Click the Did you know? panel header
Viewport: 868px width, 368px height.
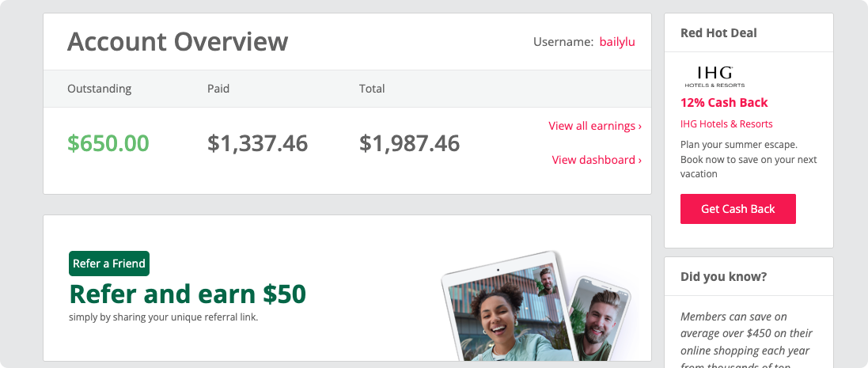749,276
